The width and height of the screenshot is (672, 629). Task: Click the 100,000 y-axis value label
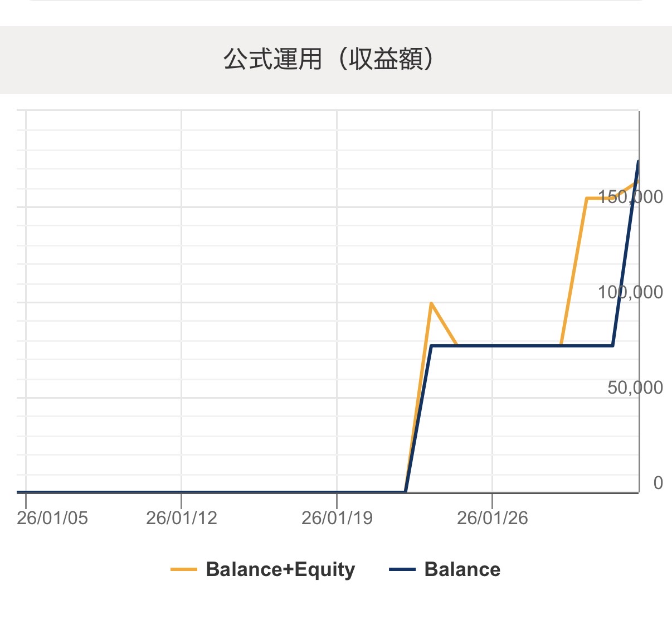630,292
